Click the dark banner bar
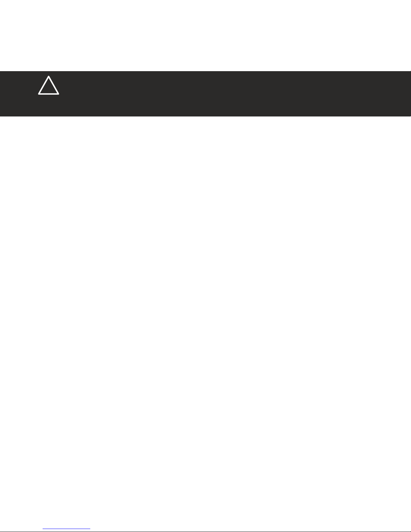This screenshot has width=411, height=532. tap(205, 94)
